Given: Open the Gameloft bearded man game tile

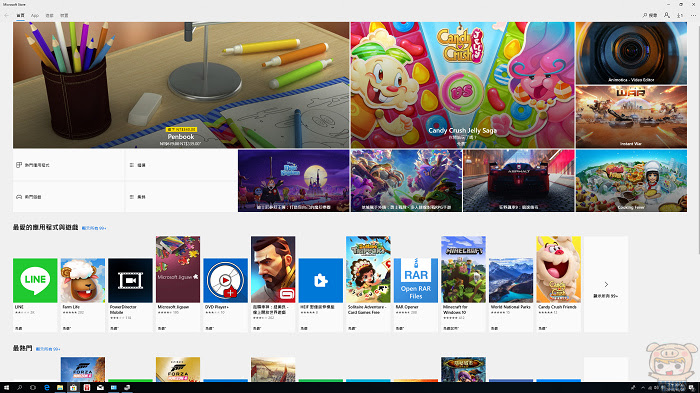Looking at the screenshot, I should [x=273, y=284].
